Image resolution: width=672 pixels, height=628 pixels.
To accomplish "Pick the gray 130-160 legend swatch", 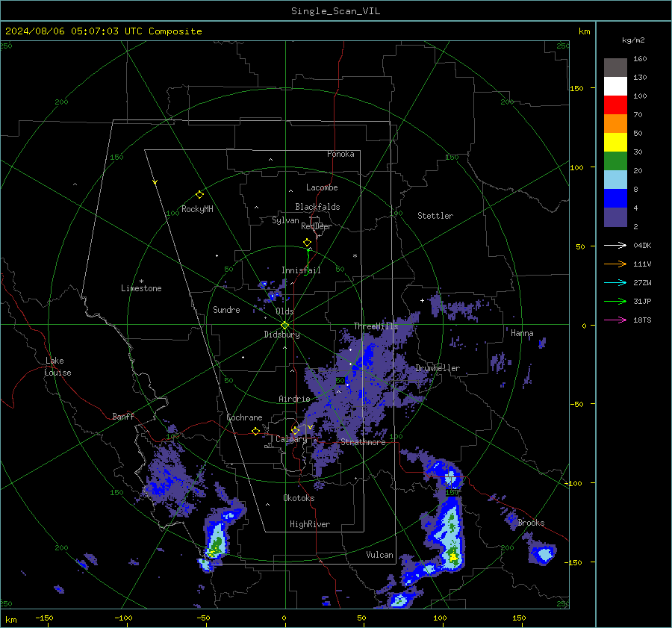I will (x=615, y=68).
